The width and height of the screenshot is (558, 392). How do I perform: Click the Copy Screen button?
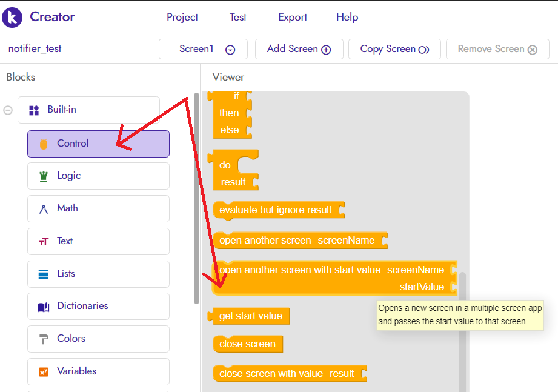[x=394, y=50]
